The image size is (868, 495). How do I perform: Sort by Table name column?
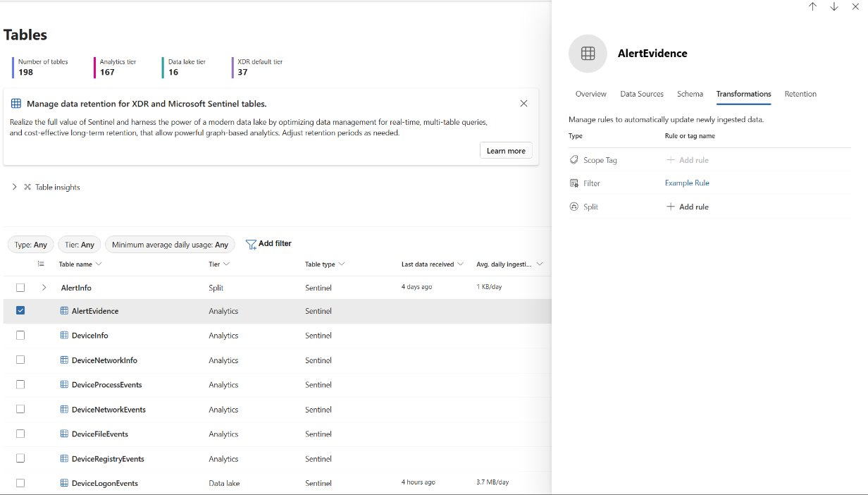[80, 264]
